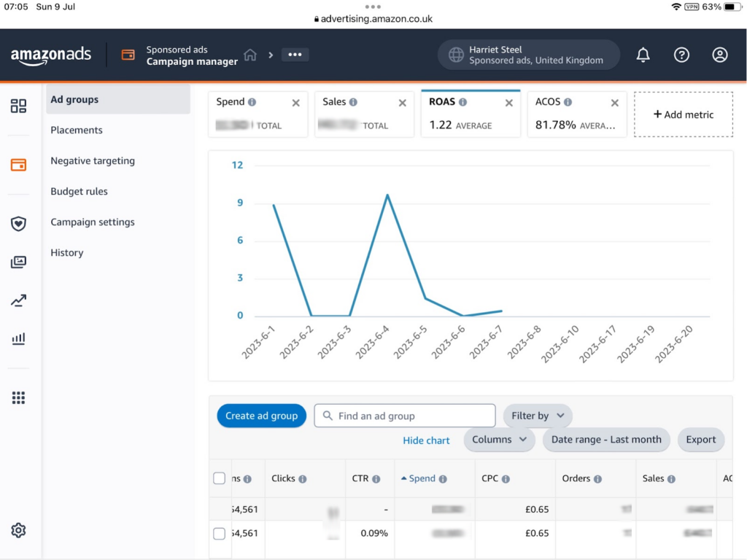The height and width of the screenshot is (560, 747).
Task: Open the notifications bell icon
Action: click(x=643, y=55)
